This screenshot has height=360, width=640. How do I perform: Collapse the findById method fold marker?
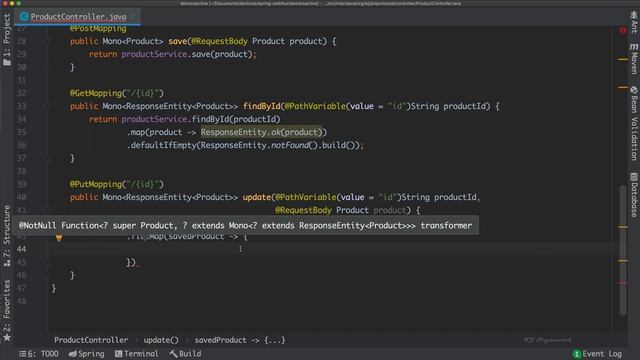[47, 106]
